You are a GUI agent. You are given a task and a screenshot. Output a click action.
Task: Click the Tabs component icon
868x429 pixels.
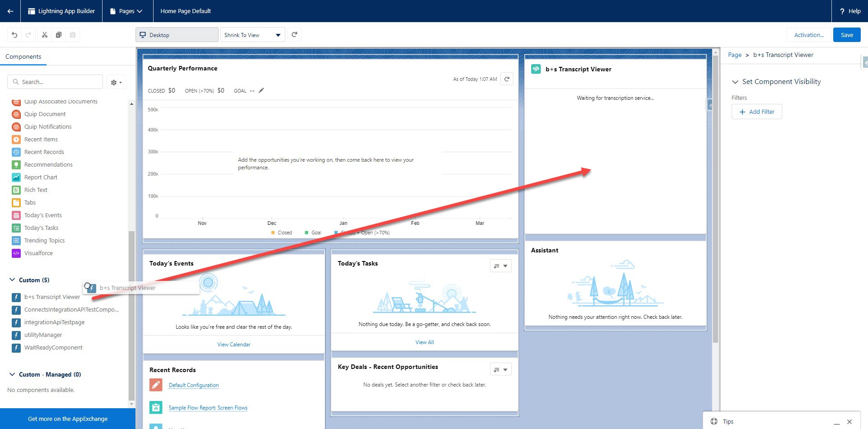(16, 203)
